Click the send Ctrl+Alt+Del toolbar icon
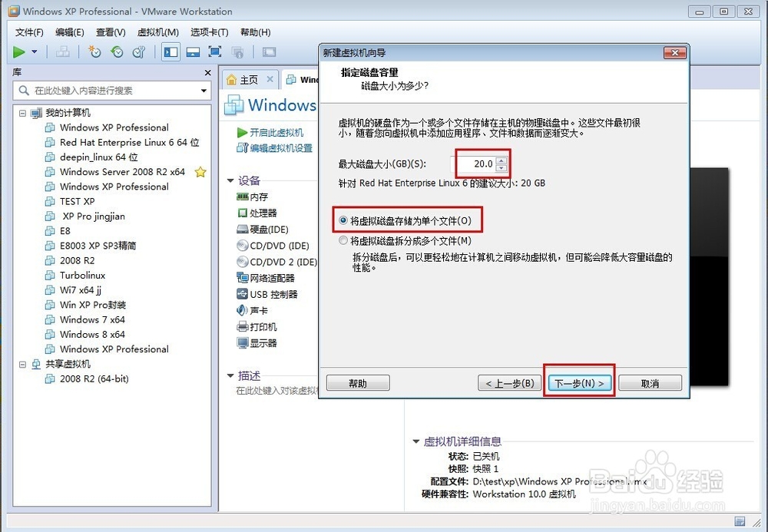The width and height of the screenshot is (768, 532). (63, 52)
